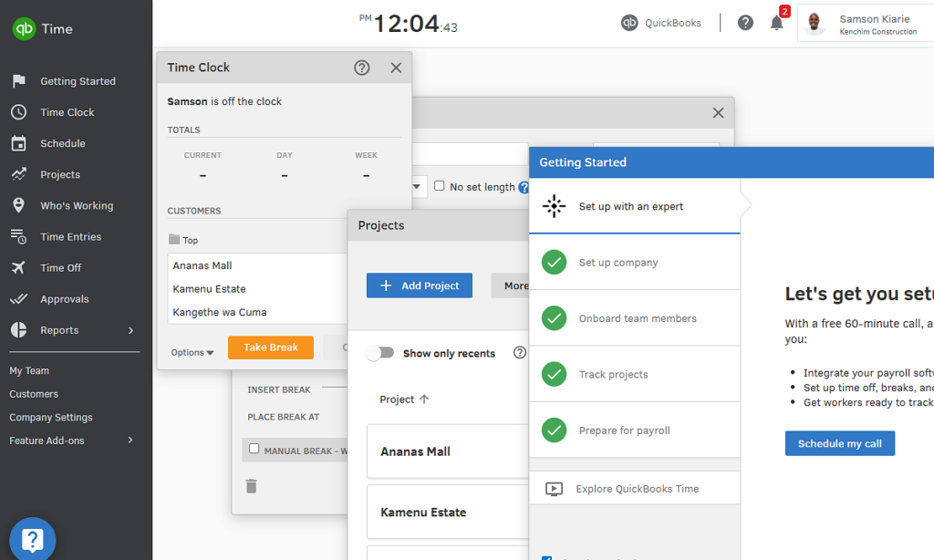Click help icon next to Show only recents
934x560 pixels.
coord(520,353)
